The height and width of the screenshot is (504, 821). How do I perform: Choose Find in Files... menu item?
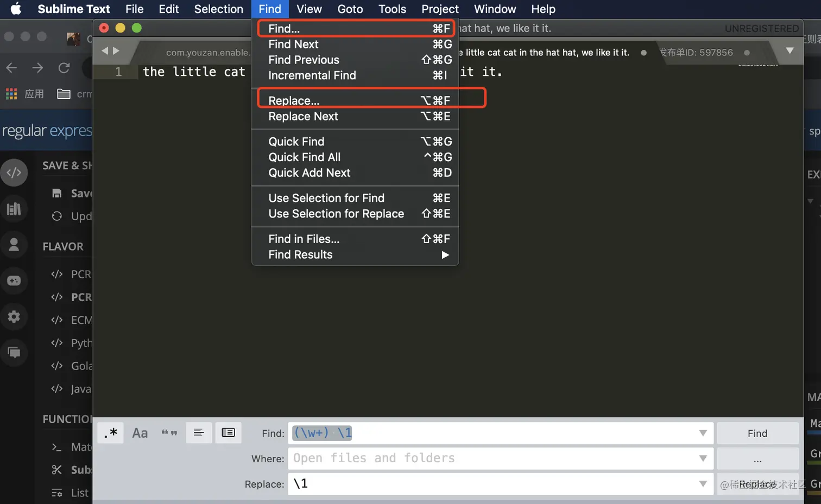tap(355, 239)
